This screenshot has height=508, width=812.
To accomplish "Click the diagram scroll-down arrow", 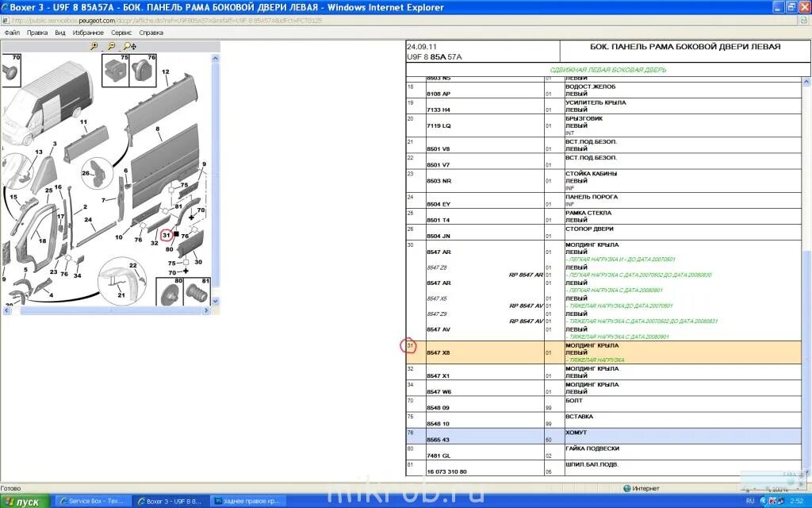I will click(216, 301).
